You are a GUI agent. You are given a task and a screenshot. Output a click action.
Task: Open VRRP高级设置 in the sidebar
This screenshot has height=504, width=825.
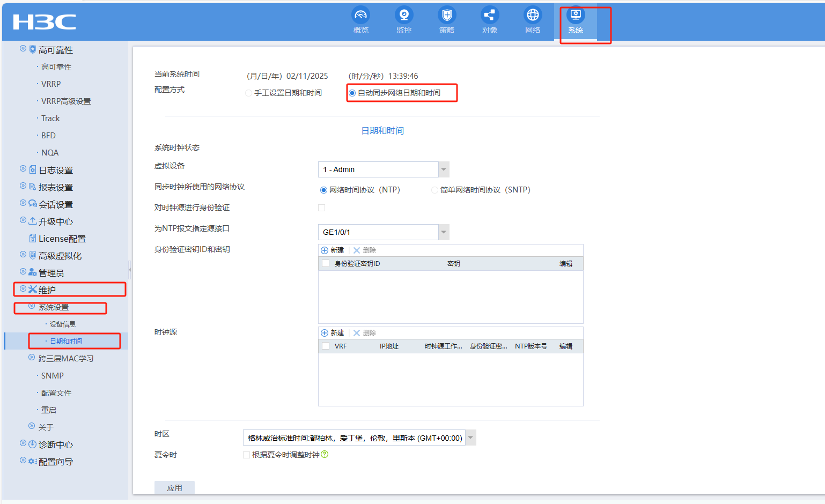[66, 101]
